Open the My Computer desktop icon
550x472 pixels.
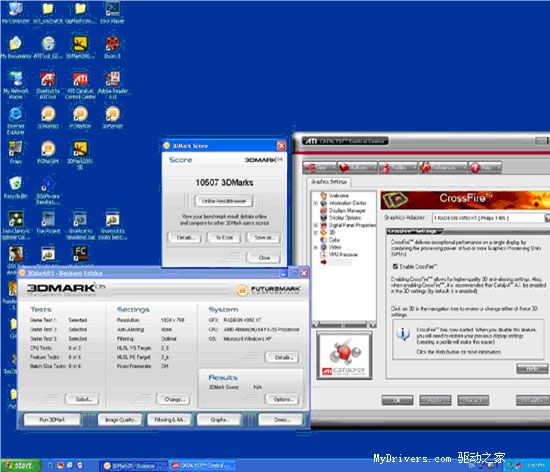click(x=15, y=13)
